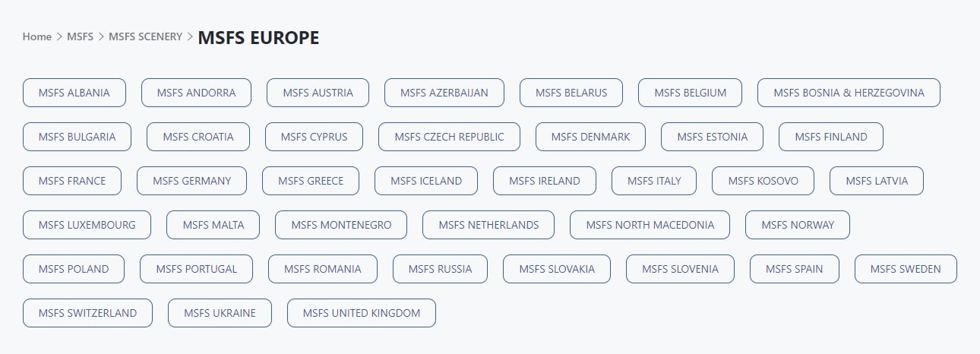Click MSFS SWITZERLAND category button
This screenshot has height=354, width=980.
pos(87,313)
